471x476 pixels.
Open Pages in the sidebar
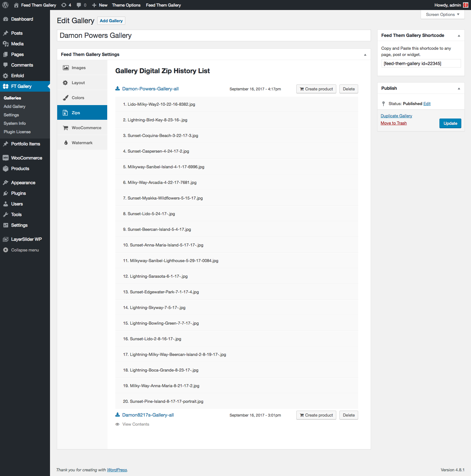25,54
